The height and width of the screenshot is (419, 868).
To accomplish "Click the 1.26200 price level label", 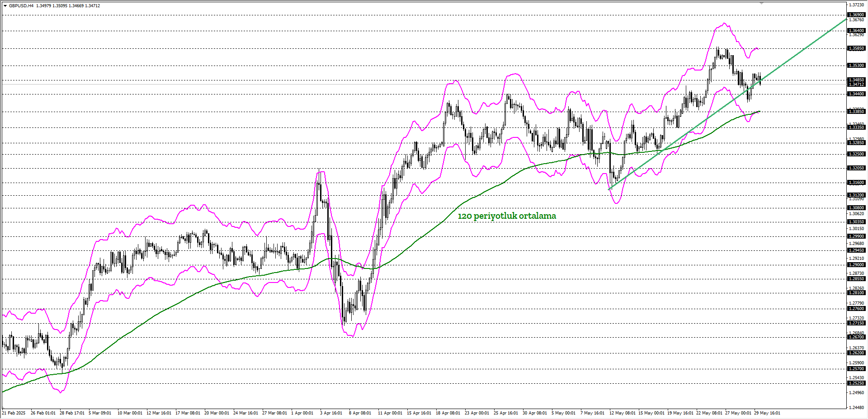I will 856,353.
